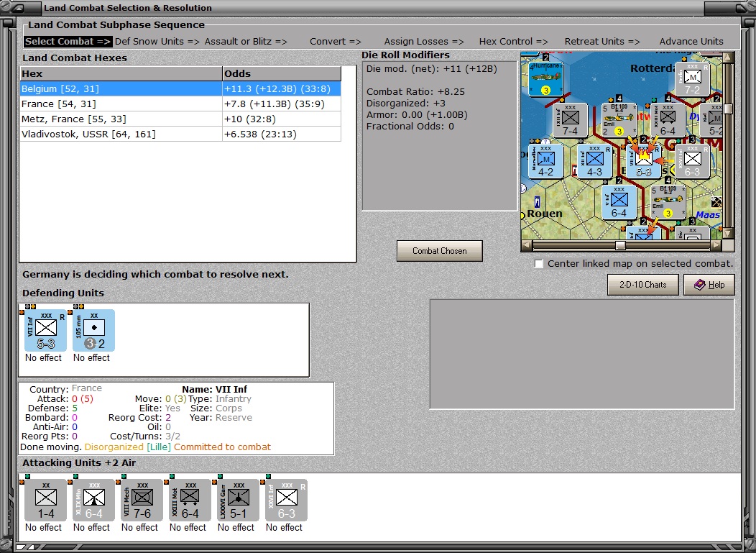Click the XII Inf 4-3 unit on the map
Screen dimensions: 756x553
594,161
